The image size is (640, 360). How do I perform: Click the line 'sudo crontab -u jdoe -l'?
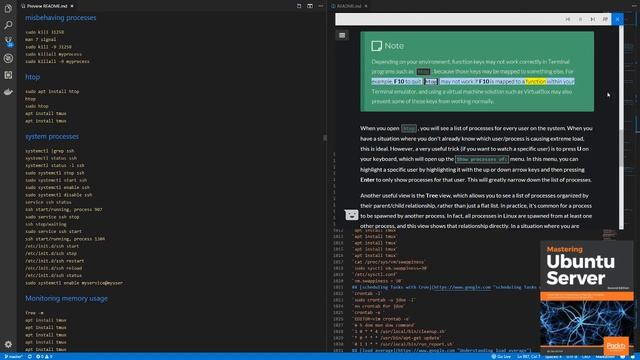(x=384, y=300)
